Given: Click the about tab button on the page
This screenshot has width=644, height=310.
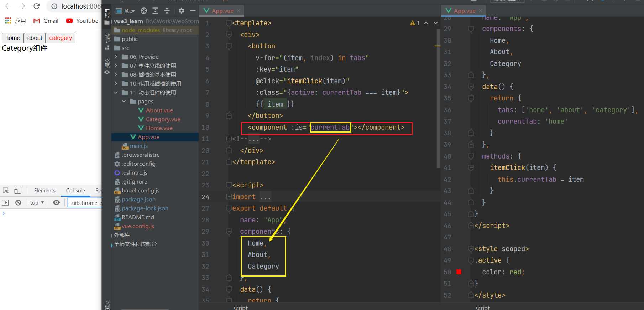Looking at the screenshot, I should [35, 38].
